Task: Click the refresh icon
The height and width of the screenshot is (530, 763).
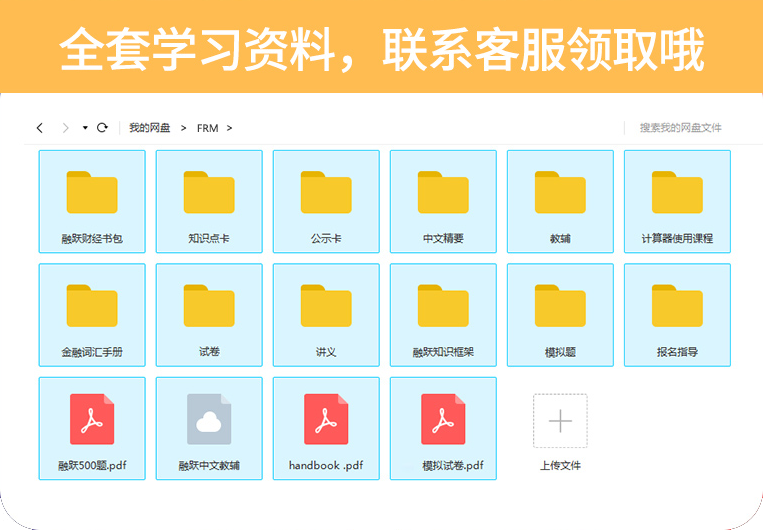Action: click(x=102, y=128)
